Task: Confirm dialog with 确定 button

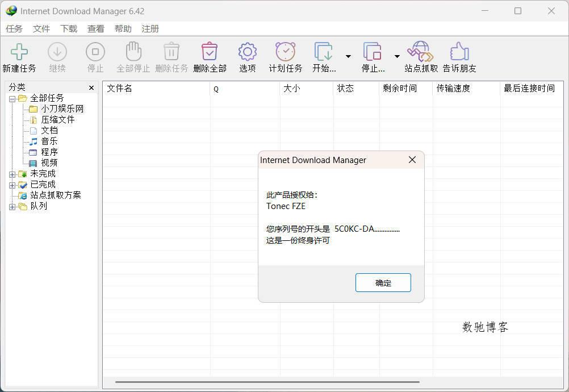Action: tap(383, 283)
